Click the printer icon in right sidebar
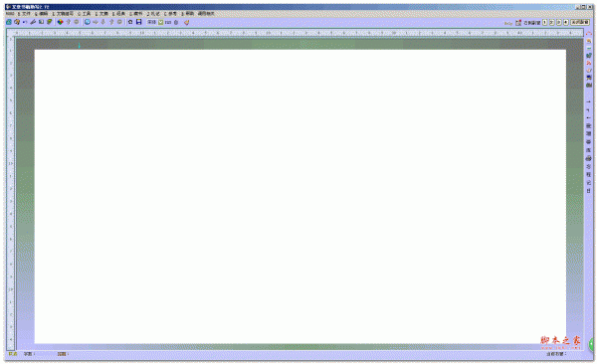Viewport: 597px width, 364px height. 589,158
